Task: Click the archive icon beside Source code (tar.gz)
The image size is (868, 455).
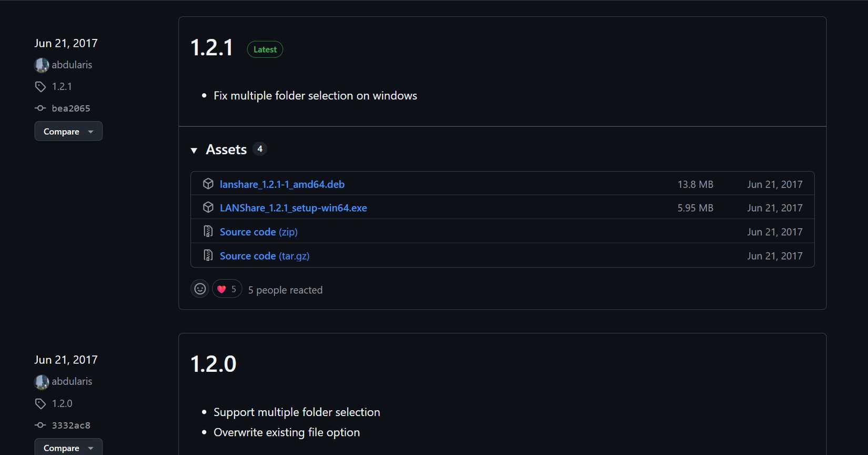Action: (x=208, y=255)
